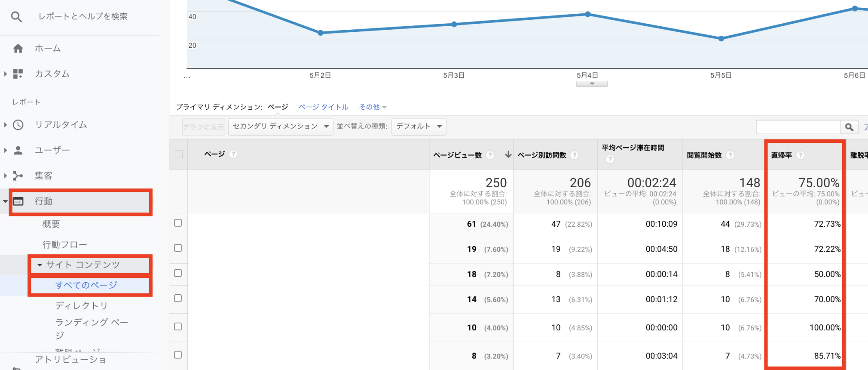This screenshot has width=868, height=370.
Task: Open the ホーム home icon
Action: (x=18, y=49)
